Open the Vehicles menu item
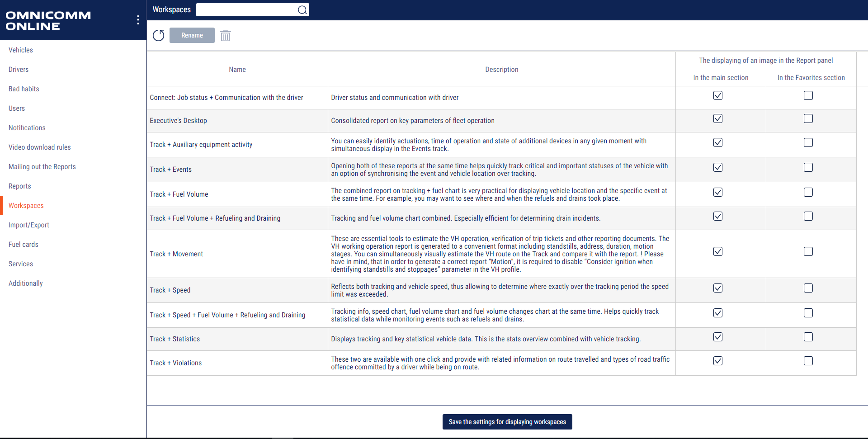This screenshot has width=868, height=439. [x=21, y=50]
